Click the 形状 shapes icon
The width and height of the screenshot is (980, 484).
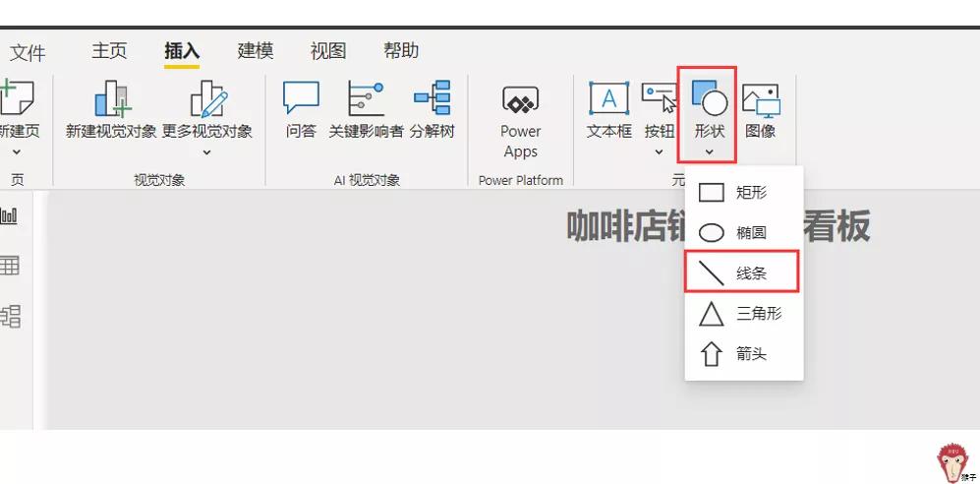[709, 97]
